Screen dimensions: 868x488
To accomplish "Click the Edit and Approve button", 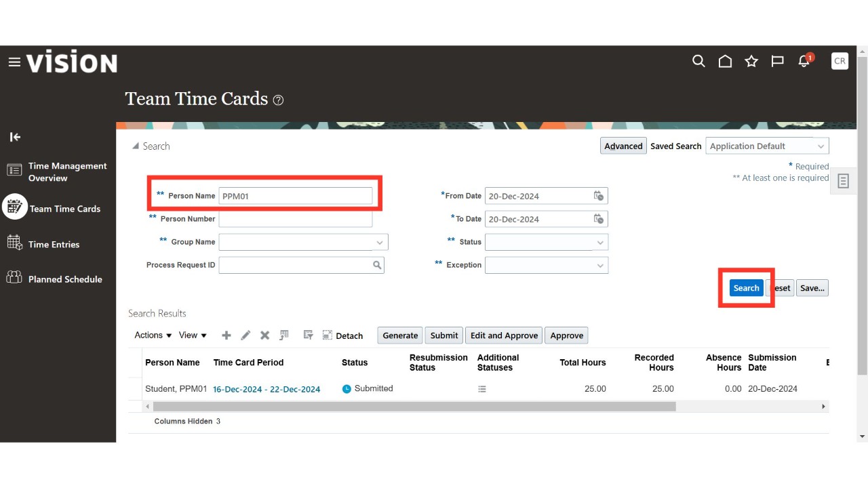I will (504, 335).
